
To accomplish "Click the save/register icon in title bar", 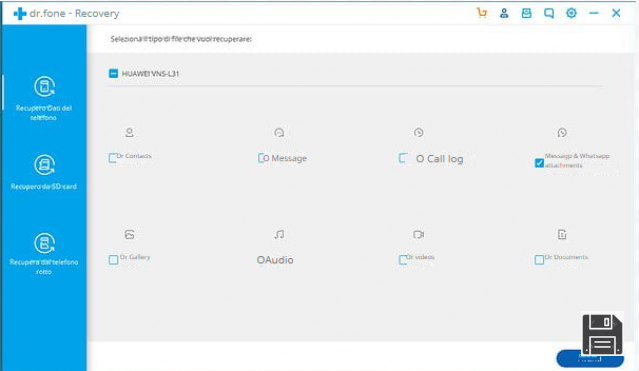I will 527,13.
